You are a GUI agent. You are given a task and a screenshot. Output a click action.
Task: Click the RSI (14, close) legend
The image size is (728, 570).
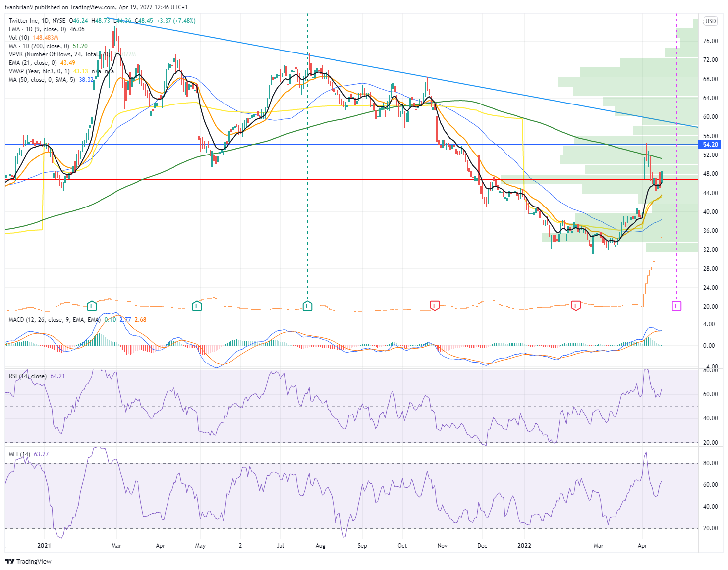click(37, 376)
